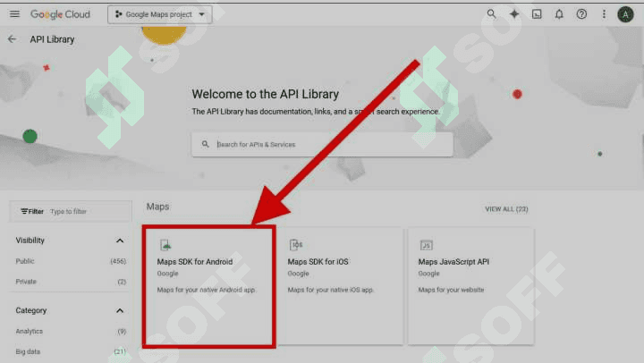Click 'Maps for your native iOS app' text
644x363 pixels.
pos(330,290)
